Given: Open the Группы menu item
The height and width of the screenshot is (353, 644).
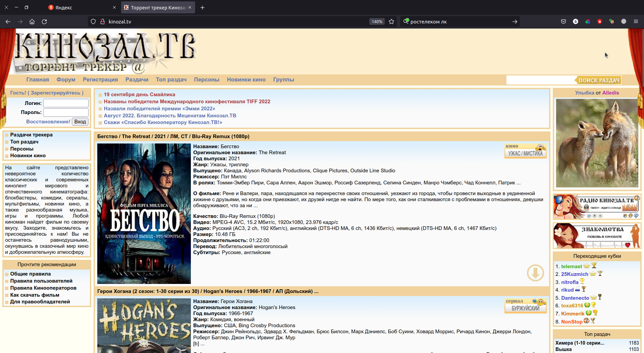Looking at the screenshot, I should (283, 79).
